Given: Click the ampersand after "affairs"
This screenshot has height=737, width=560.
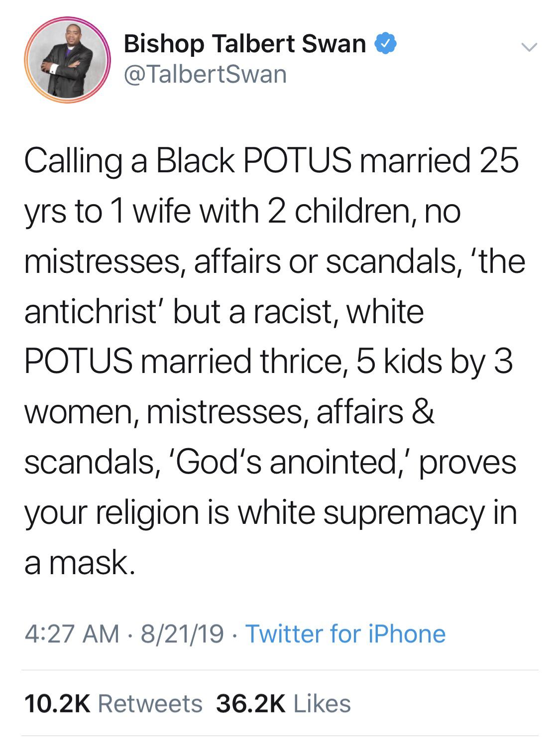Looking at the screenshot, I should [424, 412].
